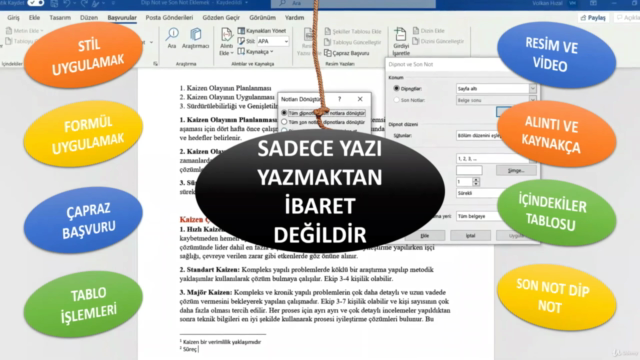Open the Yardım tab
Viewport: 640px width, 360px height.
pyautogui.click(x=294, y=18)
